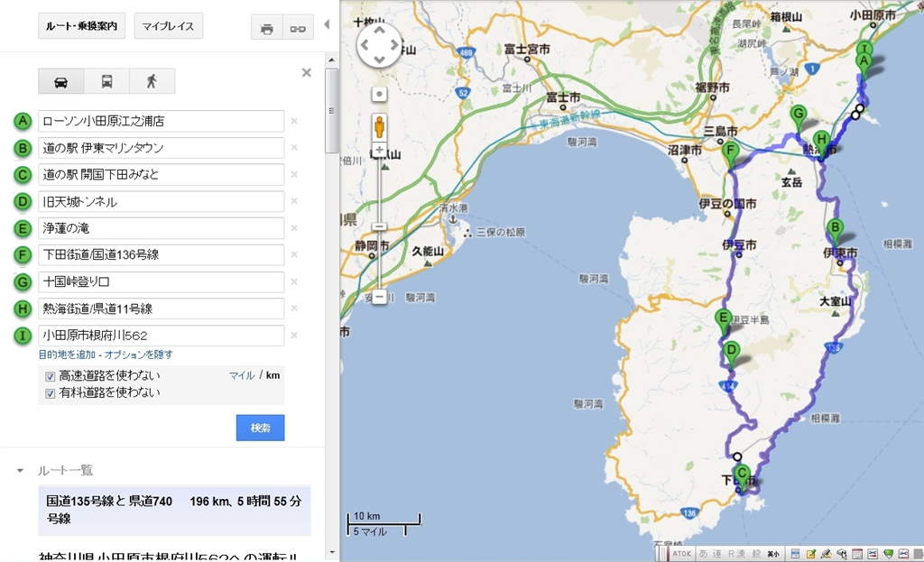This screenshot has width=924, height=562.
Task: Edit destination A field ローソン小田原江之浦店
Action: coord(162,122)
